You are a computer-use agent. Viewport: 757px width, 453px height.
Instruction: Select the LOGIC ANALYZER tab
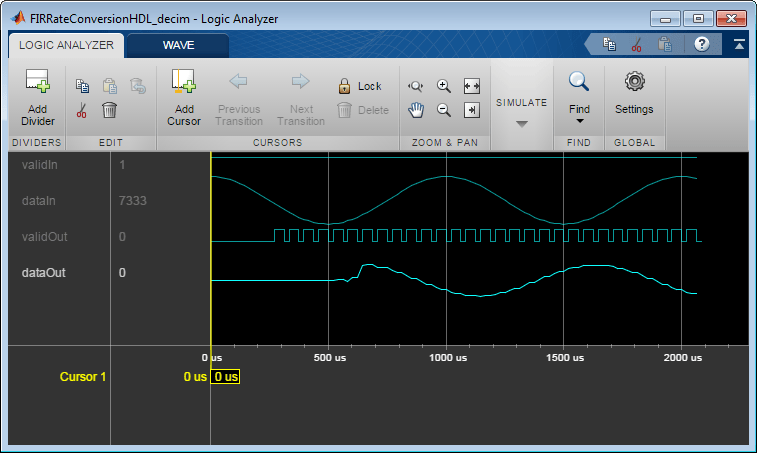[66, 45]
